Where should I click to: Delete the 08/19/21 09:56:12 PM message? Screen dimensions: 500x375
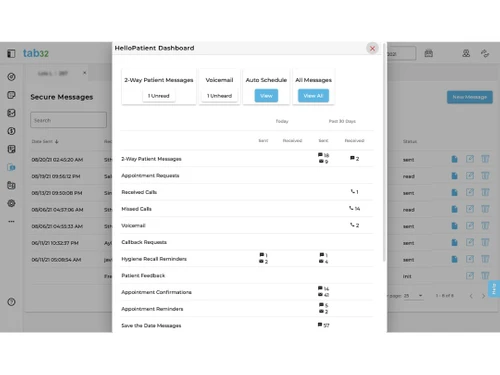pos(485,176)
